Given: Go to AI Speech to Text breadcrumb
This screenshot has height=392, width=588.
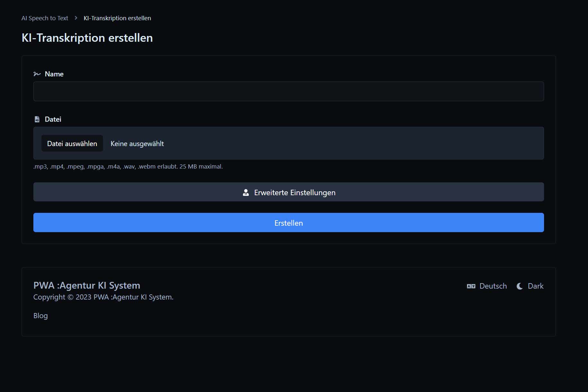Looking at the screenshot, I should tap(45, 18).
